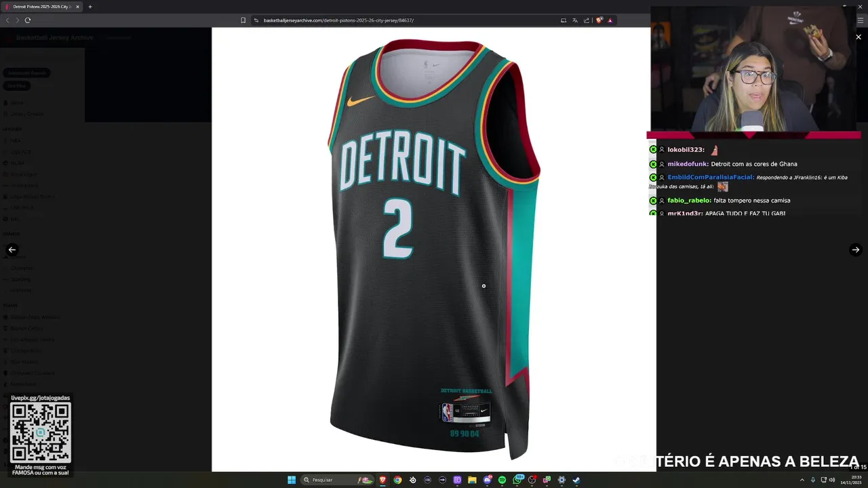Open WhatsApp from the taskbar

(x=517, y=480)
